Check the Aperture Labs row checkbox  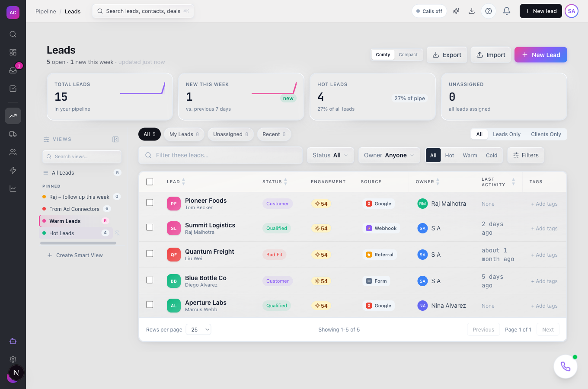click(x=150, y=305)
